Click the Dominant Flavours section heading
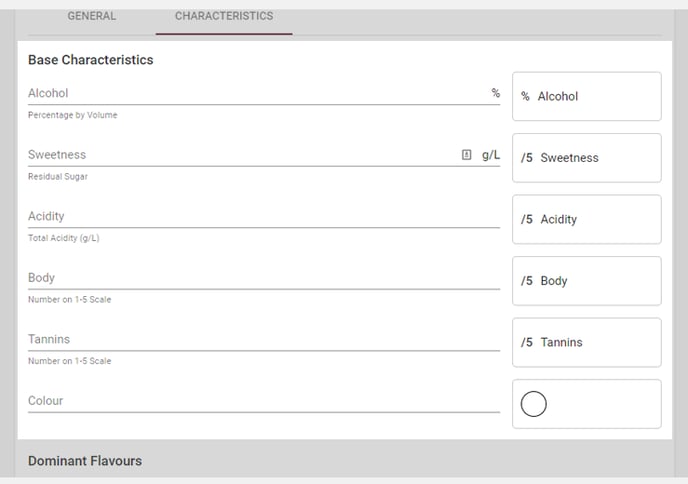 85,461
